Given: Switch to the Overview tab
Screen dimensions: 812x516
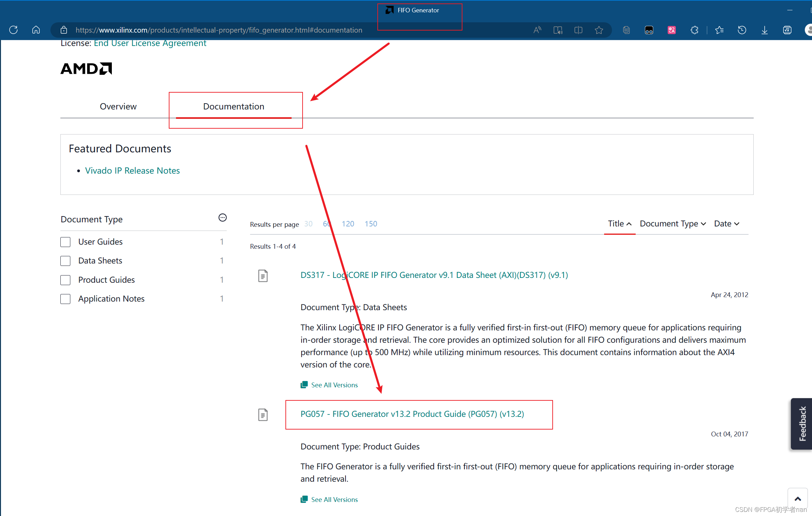Looking at the screenshot, I should click(x=118, y=106).
